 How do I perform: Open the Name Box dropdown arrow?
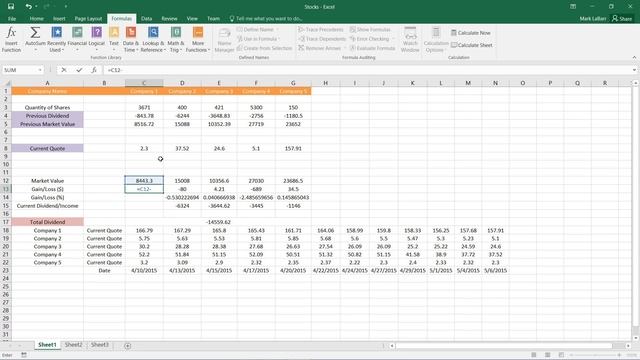tap(40, 70)
